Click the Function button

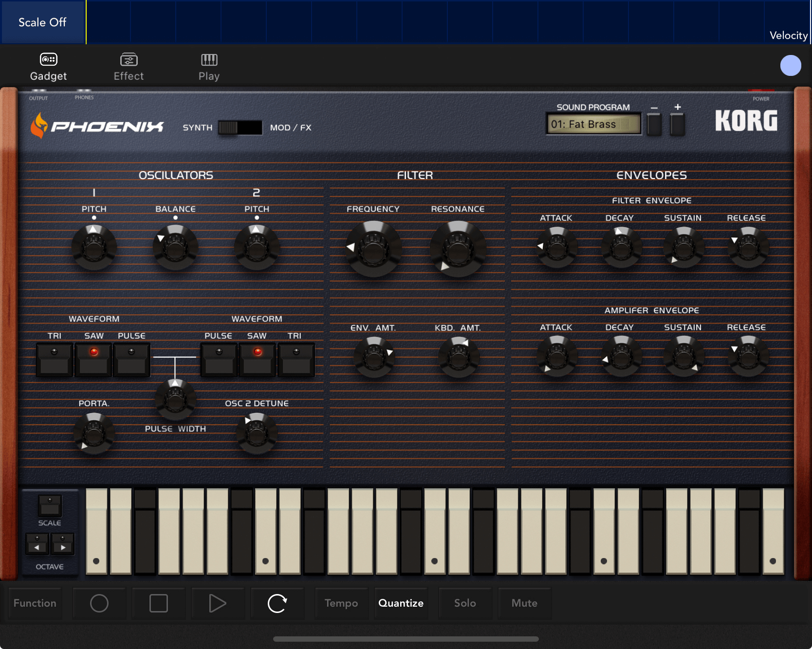(x=35, y=603)
